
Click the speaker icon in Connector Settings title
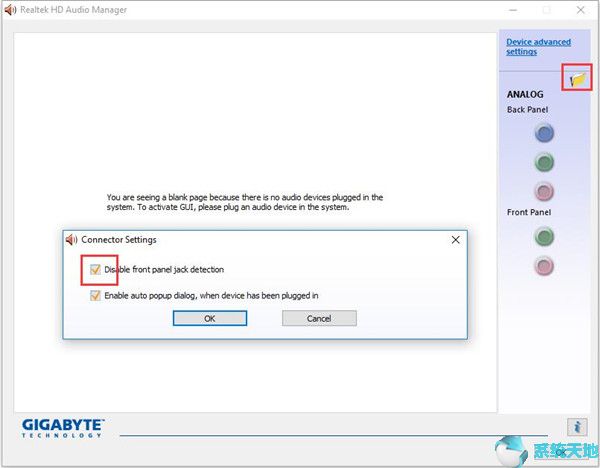pos(71,240)
